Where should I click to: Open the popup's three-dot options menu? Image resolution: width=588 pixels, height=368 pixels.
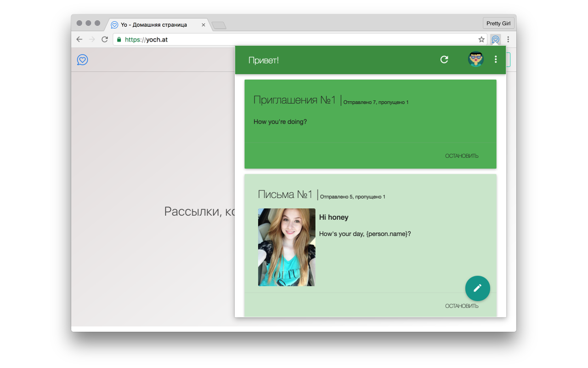[495, 59]
